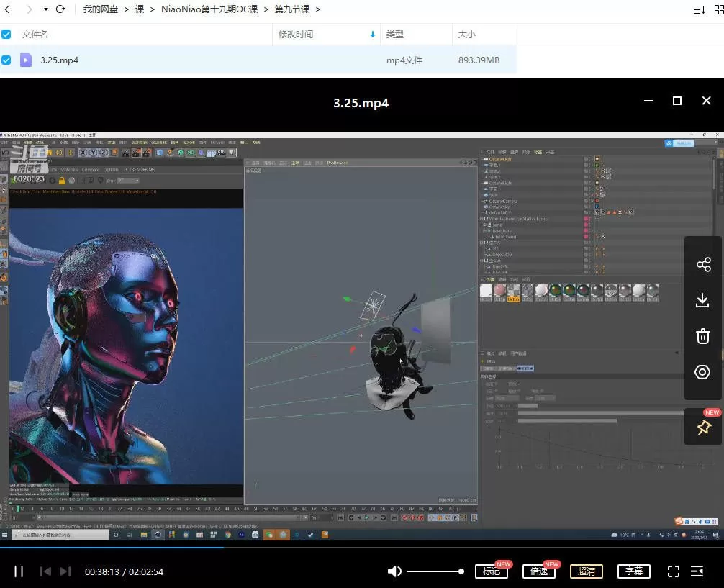This screenshot has height=588, width=724.
Task: Click the refresh icon in navigation bar
Action: pos(60,9)
